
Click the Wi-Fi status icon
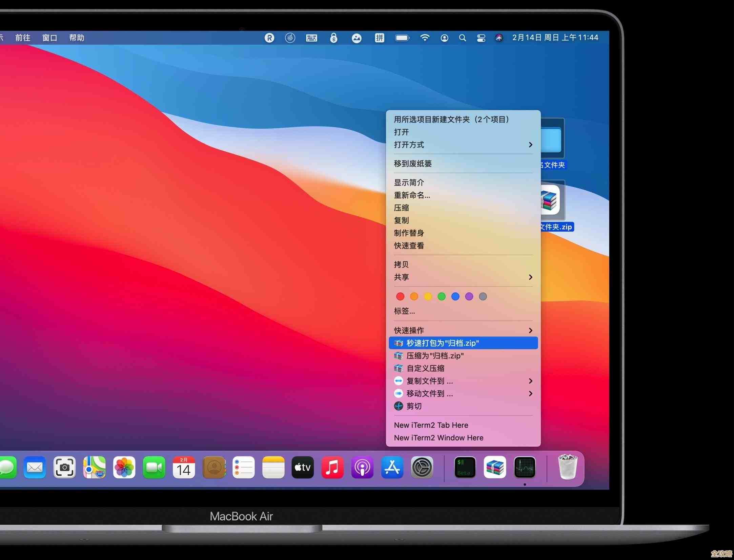tap(425, 38)
